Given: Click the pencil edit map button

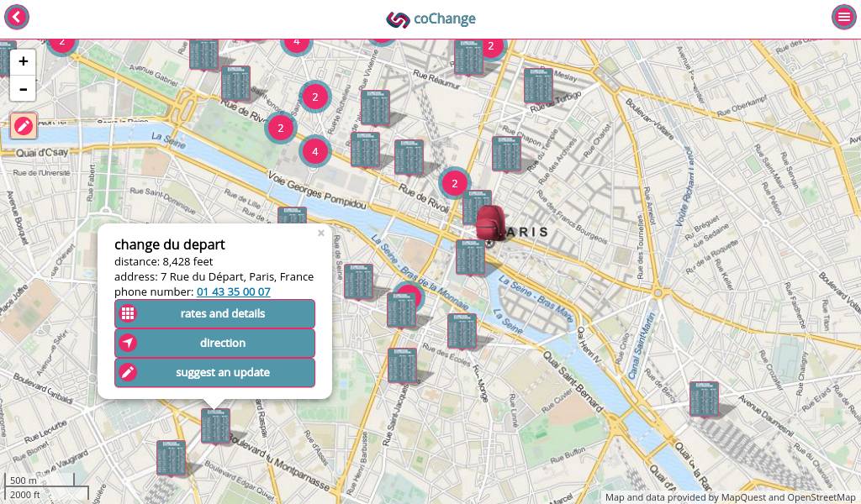Looking at the screenshot, I should (x=24, y=125).
